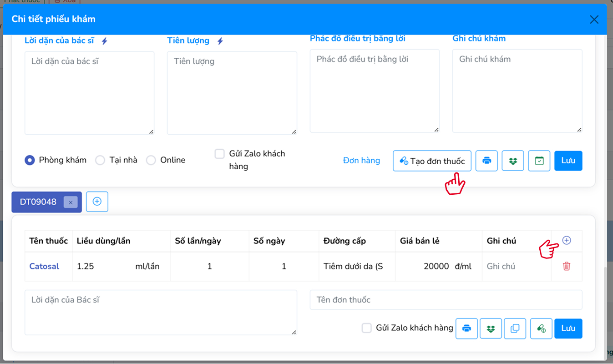Add a new prescription tab with plus button
Image resolution: width=613 pixels, height=364 pixels.
pyautogui.click(x=97, y=202)
